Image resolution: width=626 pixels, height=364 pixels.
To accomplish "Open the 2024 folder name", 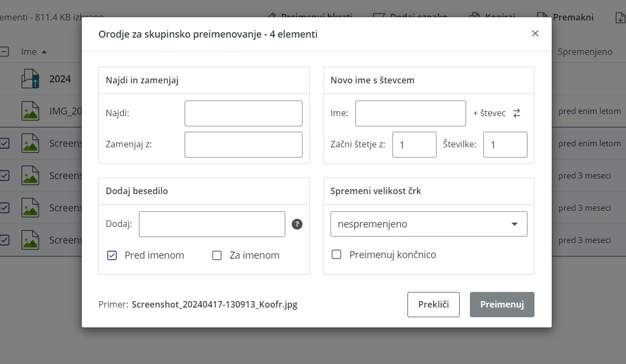I will tap(60, 79).
